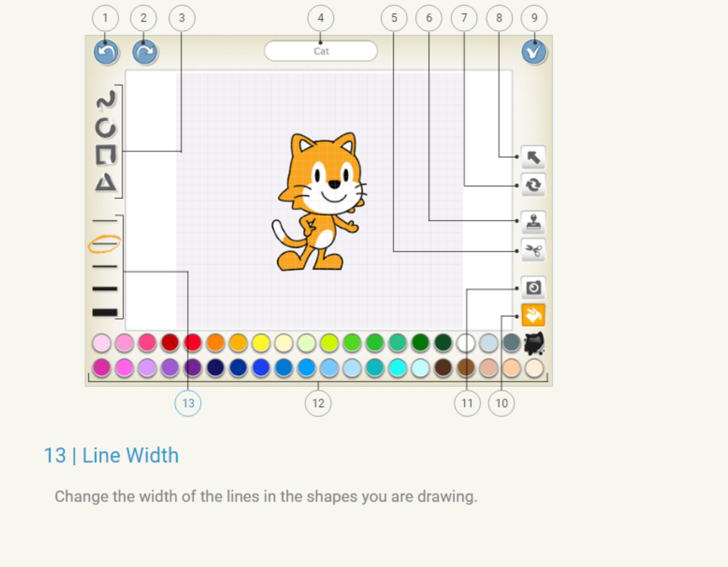Select the dark brown color swatch
The width and height of the screenshot is (728, 567).
(443, 367)
